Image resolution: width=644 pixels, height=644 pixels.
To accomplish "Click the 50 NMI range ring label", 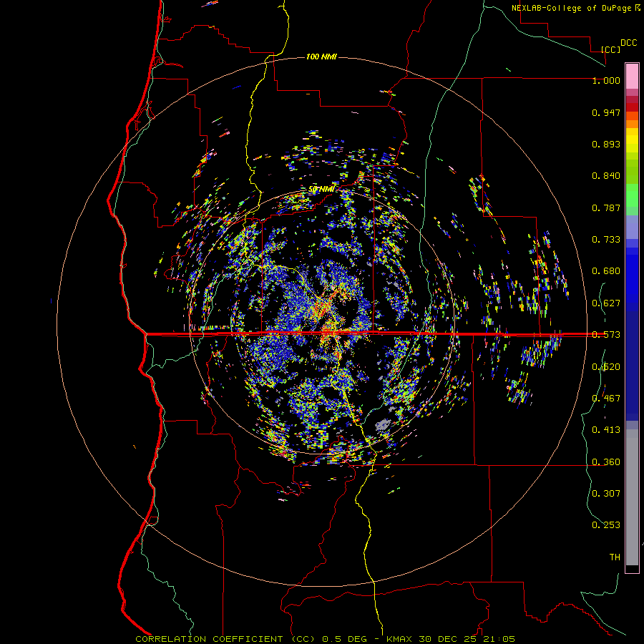I will tap(321, 189).
